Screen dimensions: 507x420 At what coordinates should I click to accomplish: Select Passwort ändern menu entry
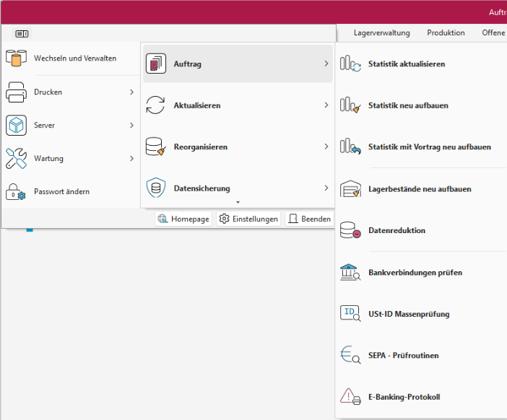[71, 191]
